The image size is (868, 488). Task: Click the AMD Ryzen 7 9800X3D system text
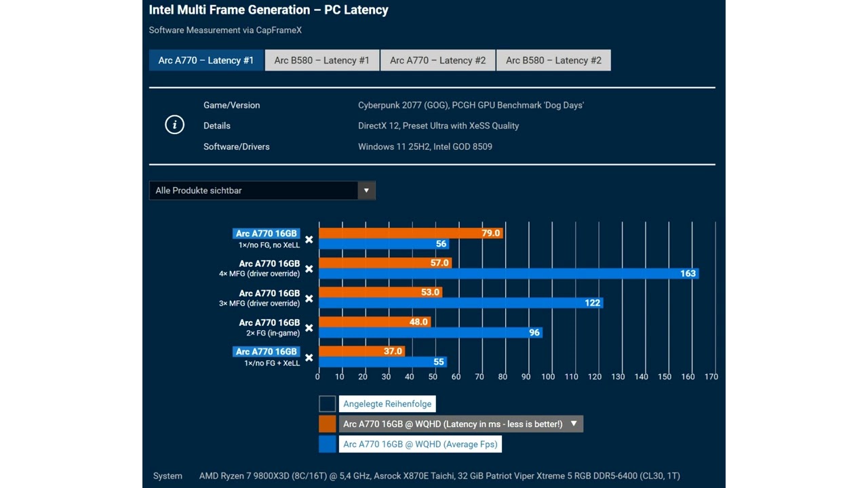coord(439,476)
